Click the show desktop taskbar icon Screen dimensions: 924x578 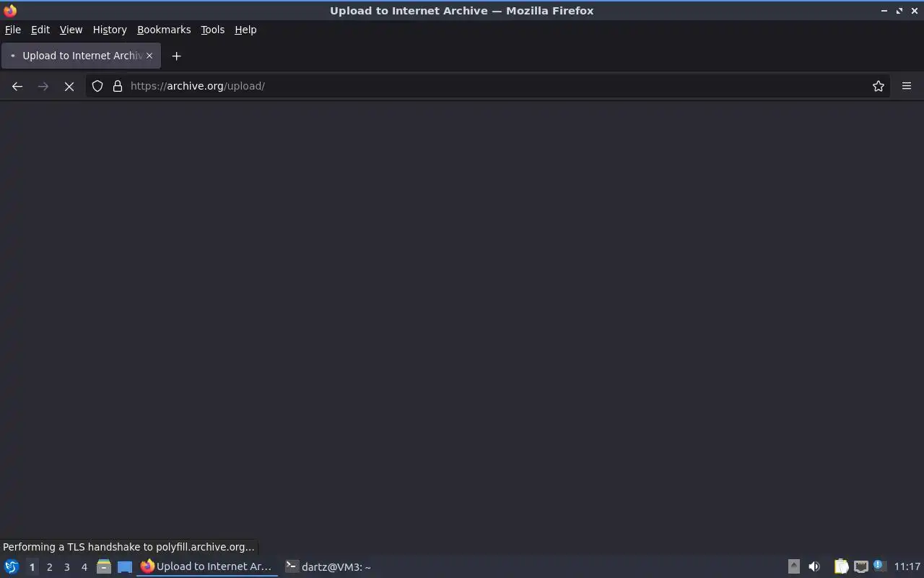coord(125,566)
